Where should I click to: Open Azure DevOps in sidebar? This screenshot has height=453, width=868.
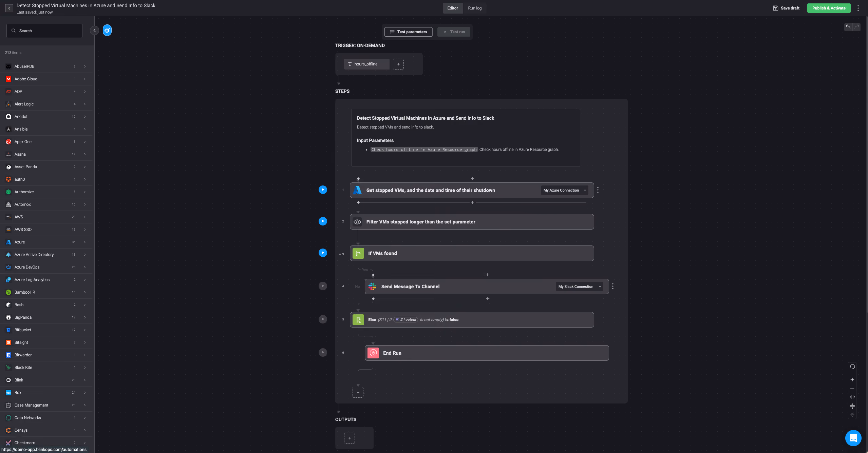(46, 267)
